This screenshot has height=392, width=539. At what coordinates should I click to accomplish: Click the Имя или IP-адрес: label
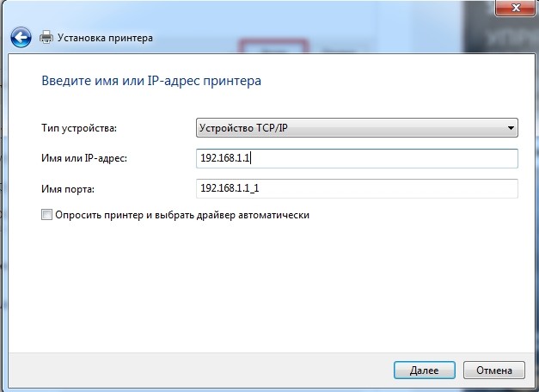coord(84,158)
